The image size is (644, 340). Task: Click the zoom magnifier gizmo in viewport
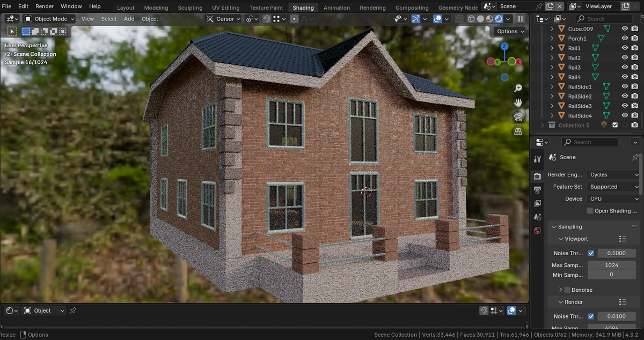pyautogui.click(x=518, y=88)
